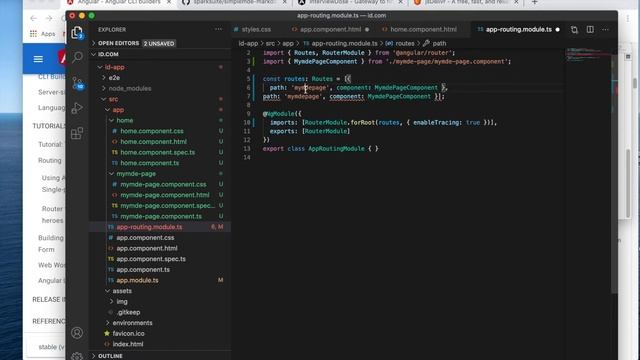This screenshot has height=360, width=640.
Task: Expand the environments folder
Action: click(132, 322)
